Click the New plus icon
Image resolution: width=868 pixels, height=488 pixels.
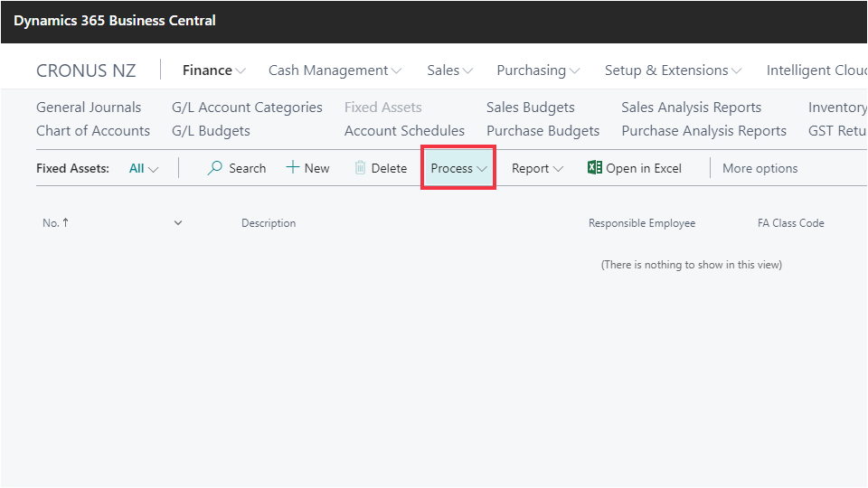pyautogui.click(x=292, y=168)
